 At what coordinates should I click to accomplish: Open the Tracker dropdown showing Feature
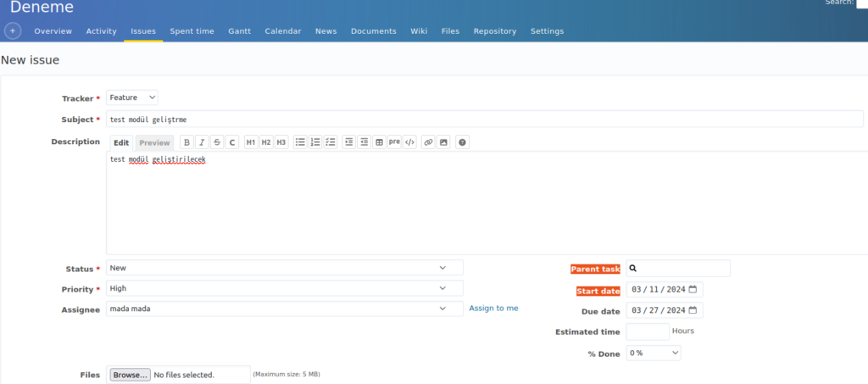(x=132, y=98)
